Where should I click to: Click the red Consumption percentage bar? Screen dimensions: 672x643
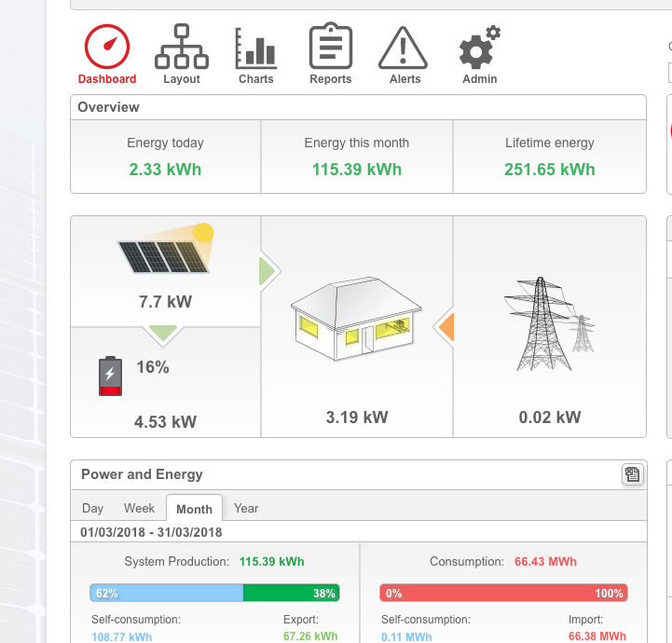pos(503,593)
